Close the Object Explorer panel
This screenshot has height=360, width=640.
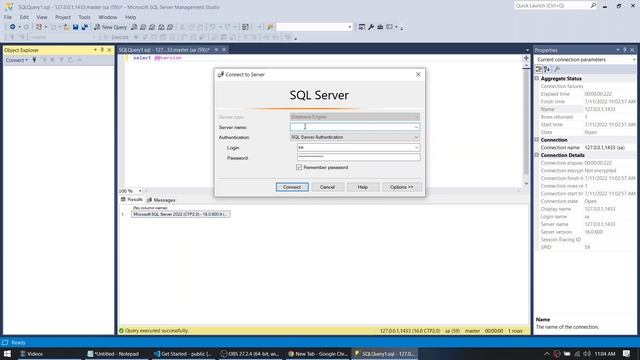point(109,50)
